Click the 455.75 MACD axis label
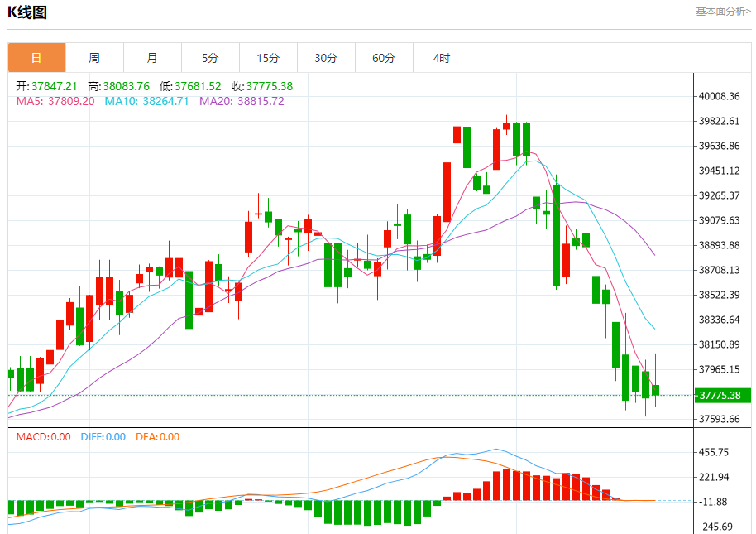 pos(714,453)
